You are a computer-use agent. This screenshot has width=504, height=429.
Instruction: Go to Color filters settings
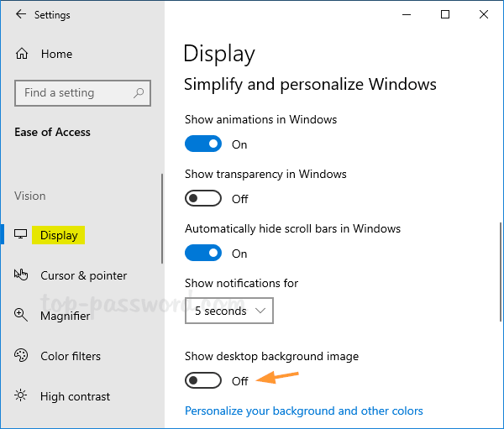71,356
